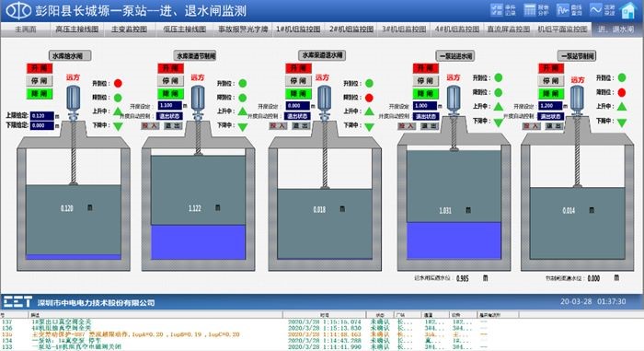Click 降闸 button for 一泵站进水闸

[425, 94]
